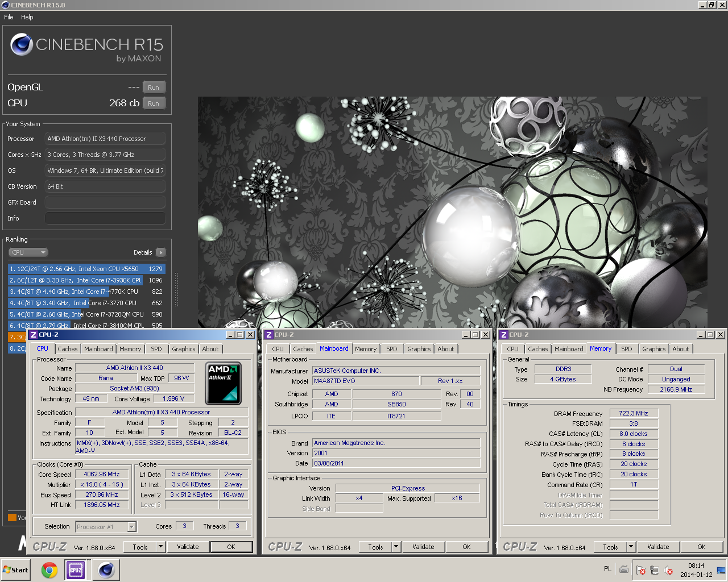Click the M4A87TD EVO model field
The width and height of the screenshot is (728, 582).
[x=366, y=381]
